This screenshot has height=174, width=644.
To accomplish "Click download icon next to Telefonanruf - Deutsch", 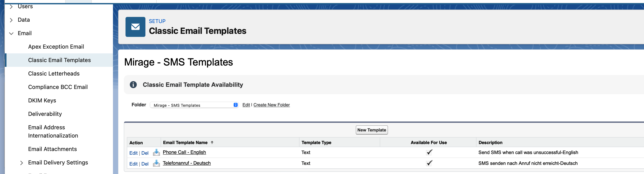I will pos(156,163).
